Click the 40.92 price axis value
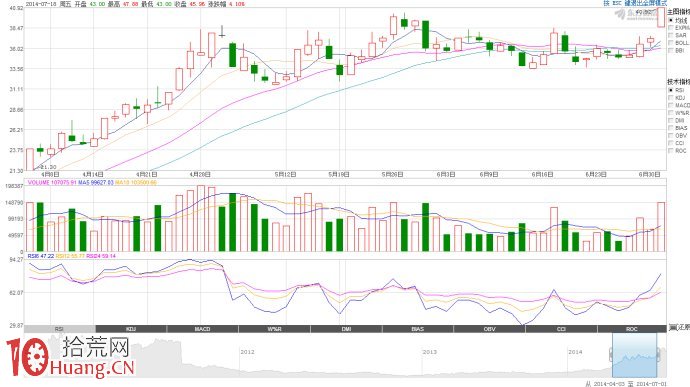 coord(16,8)
